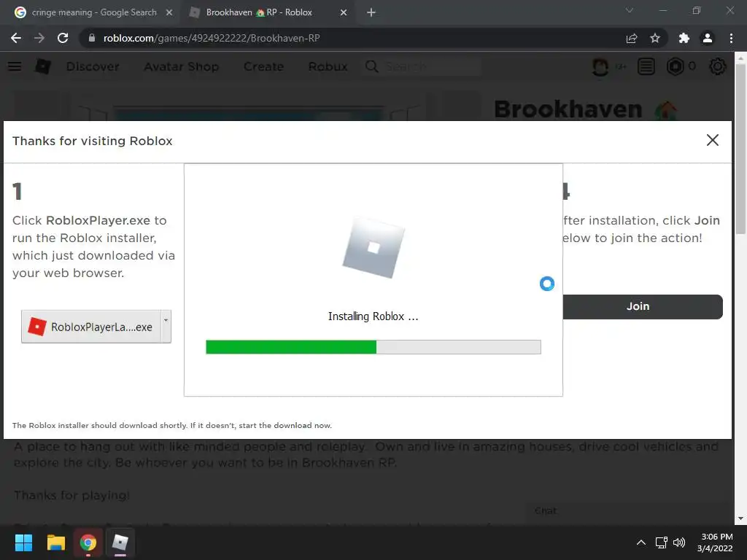Open Roblox settings gear icon
This screenshot has height=560, width=747.
(718, 66)
